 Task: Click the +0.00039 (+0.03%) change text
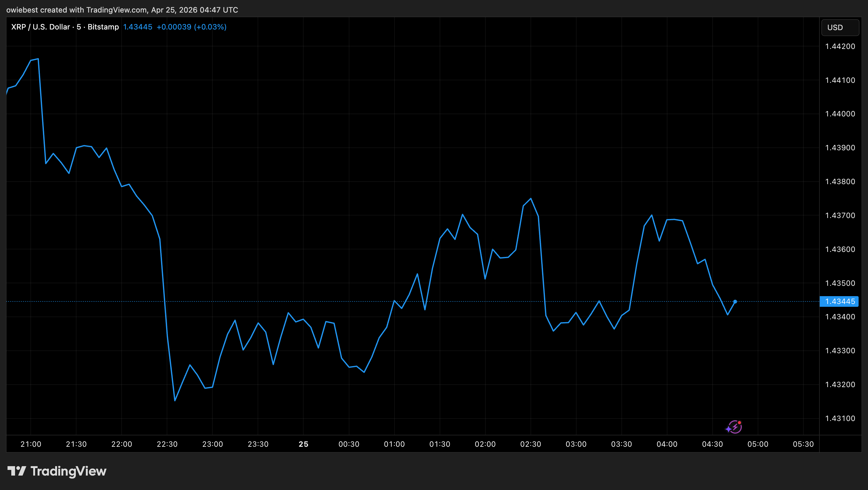click(x=191, y=27)
